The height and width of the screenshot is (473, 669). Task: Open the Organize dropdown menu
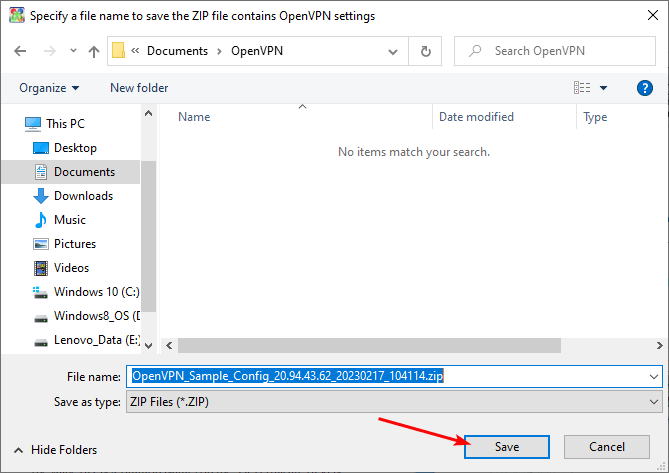[48, 88]
